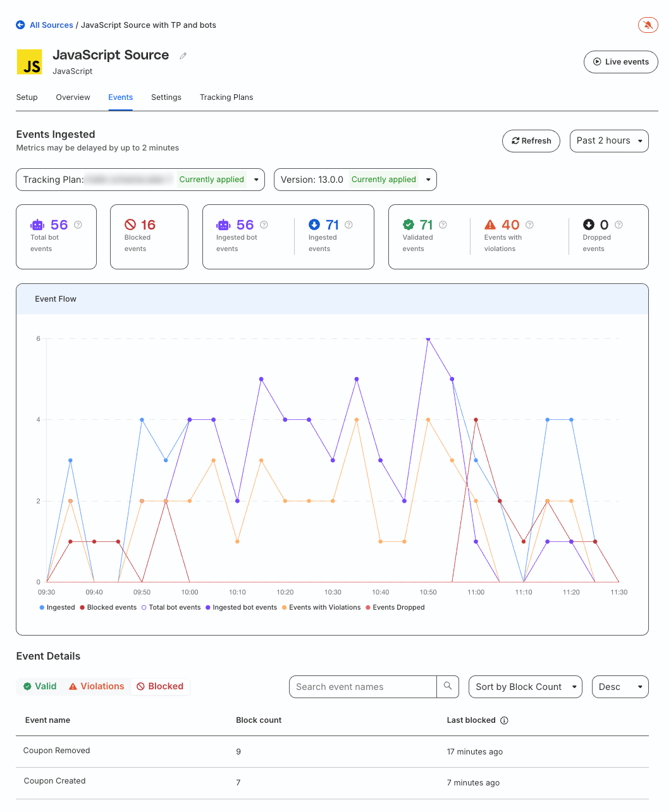Click the Blocked events prohibited icon
The height and width of the screenshot is (812, 671).
pyautogui.click(x=130, y=225)
